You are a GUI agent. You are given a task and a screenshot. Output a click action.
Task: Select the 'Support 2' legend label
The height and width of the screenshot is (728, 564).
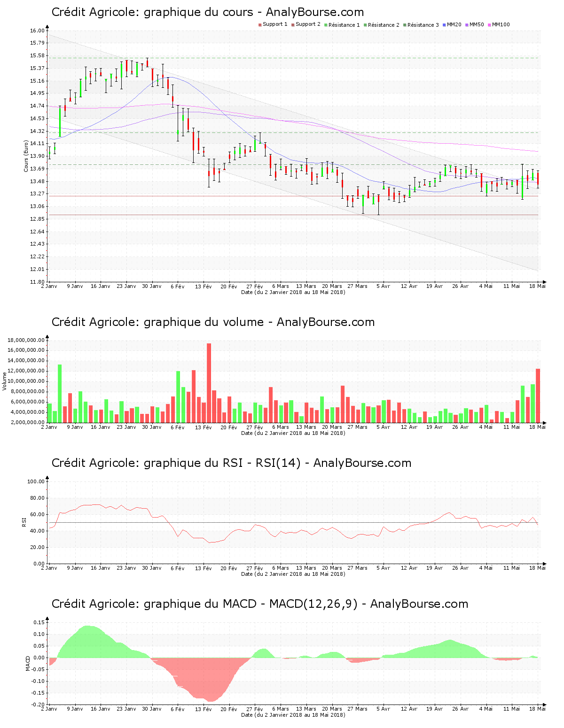[308, 24]
